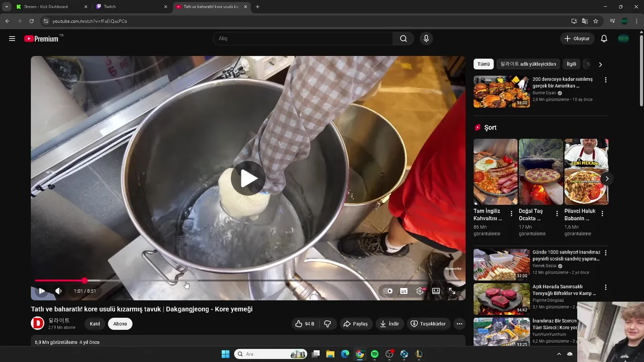This screenshot has width=644, height=362.
Task: Click the address bar URL
Action: point(90,21)
